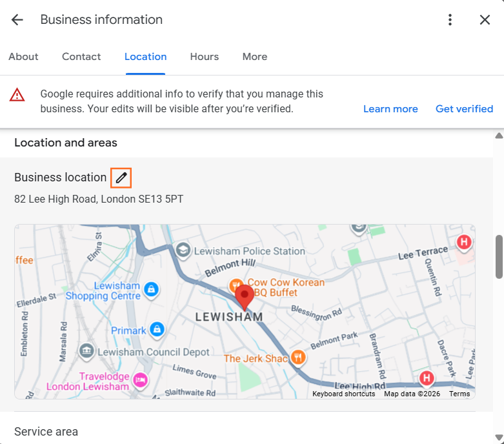Click the red warning triangle icon

(17, 95)
